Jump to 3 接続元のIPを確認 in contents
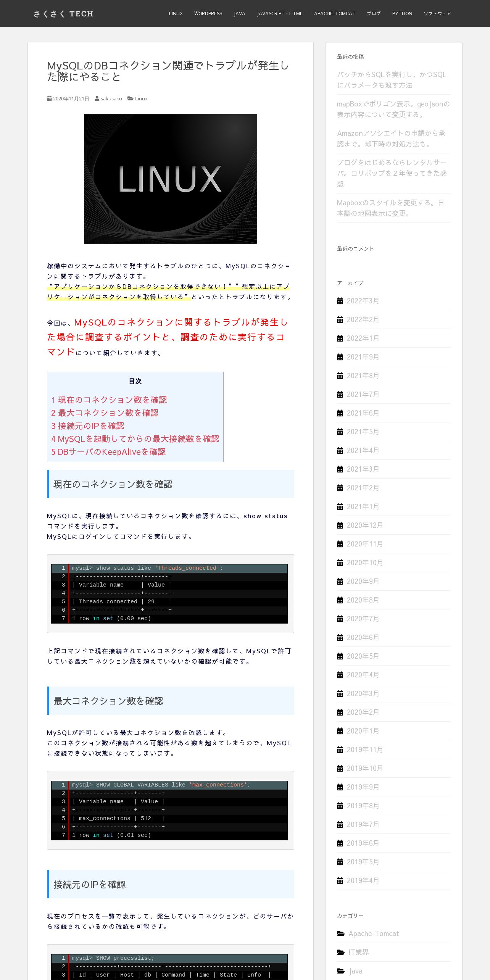490x980 pixels. point(88,426)
